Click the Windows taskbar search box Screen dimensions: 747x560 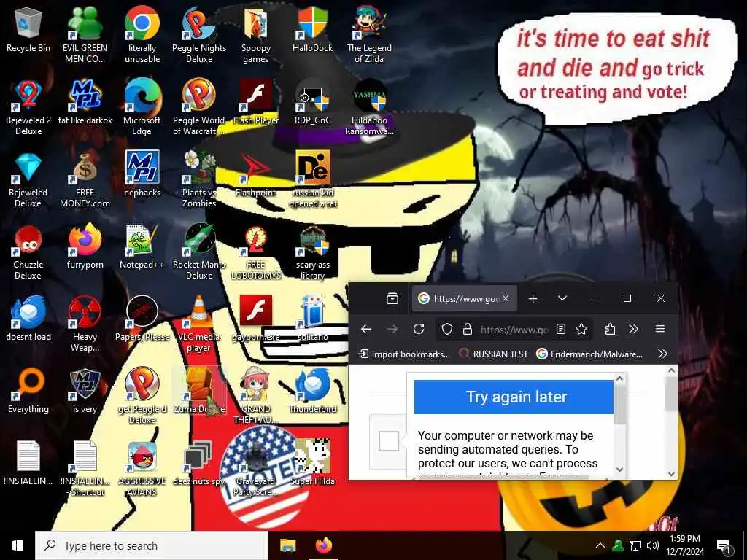tap(152, 545)
